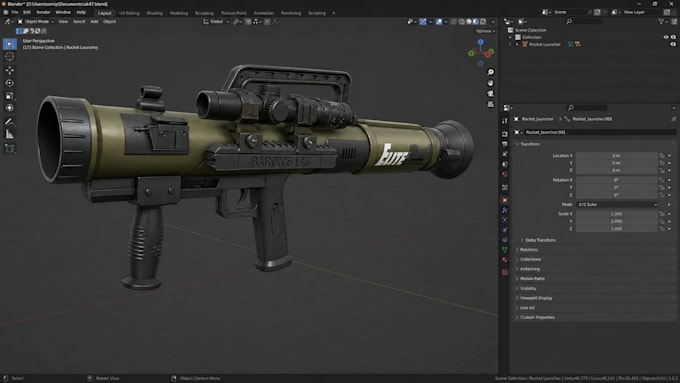This screenshot has height=383, width=680.
Task: Click the Location X value field
Action: (616, 155)
